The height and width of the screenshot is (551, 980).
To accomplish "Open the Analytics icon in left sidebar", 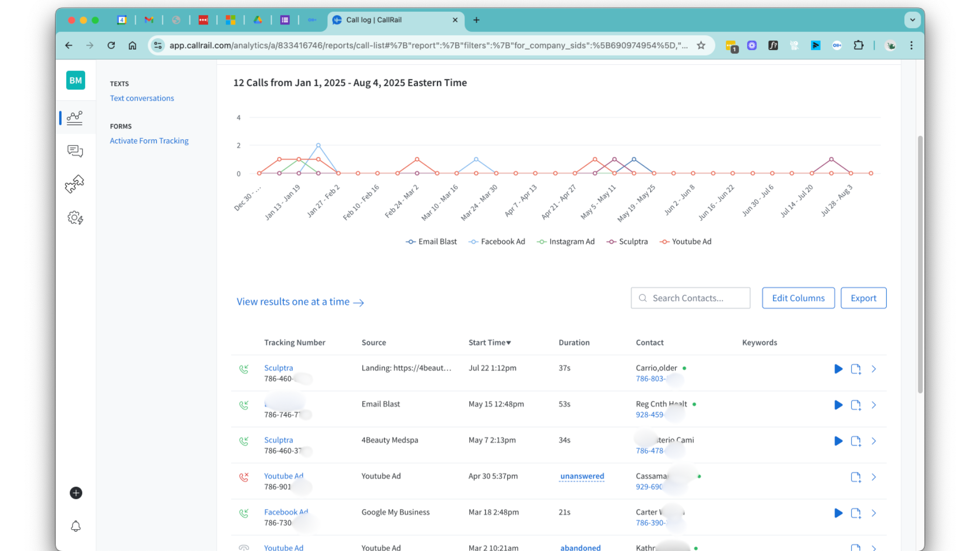I will click(x=75, y=118).
